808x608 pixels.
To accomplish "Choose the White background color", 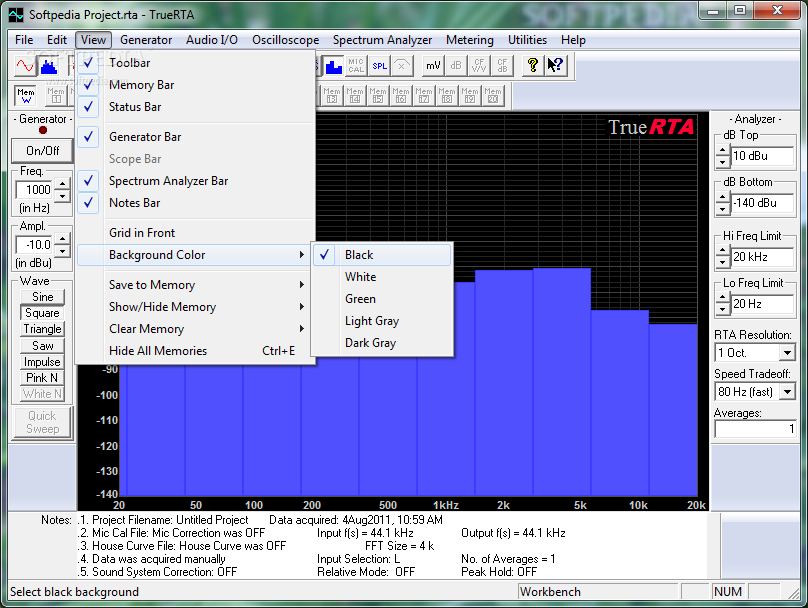I will click(x=382, y=277).
